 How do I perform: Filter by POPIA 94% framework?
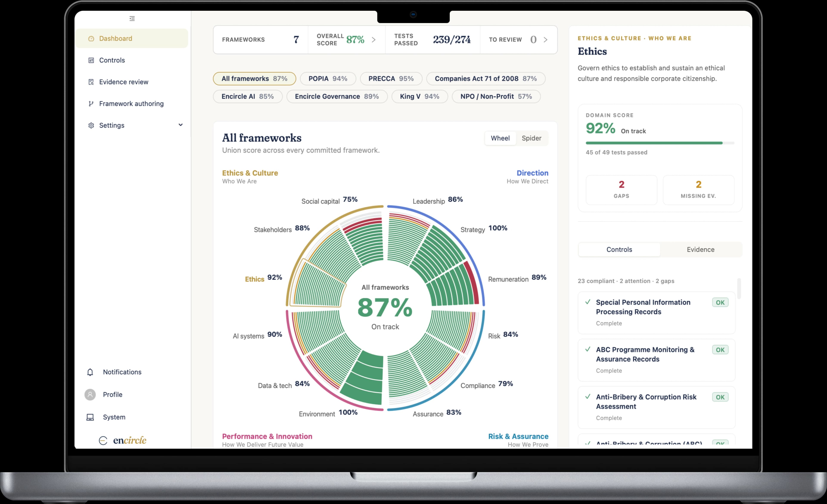(328, 79)
